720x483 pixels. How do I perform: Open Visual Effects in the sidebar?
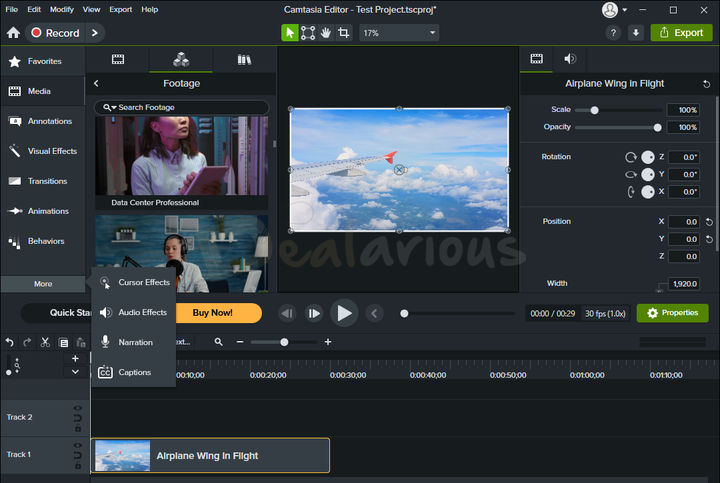pos(43,151)
